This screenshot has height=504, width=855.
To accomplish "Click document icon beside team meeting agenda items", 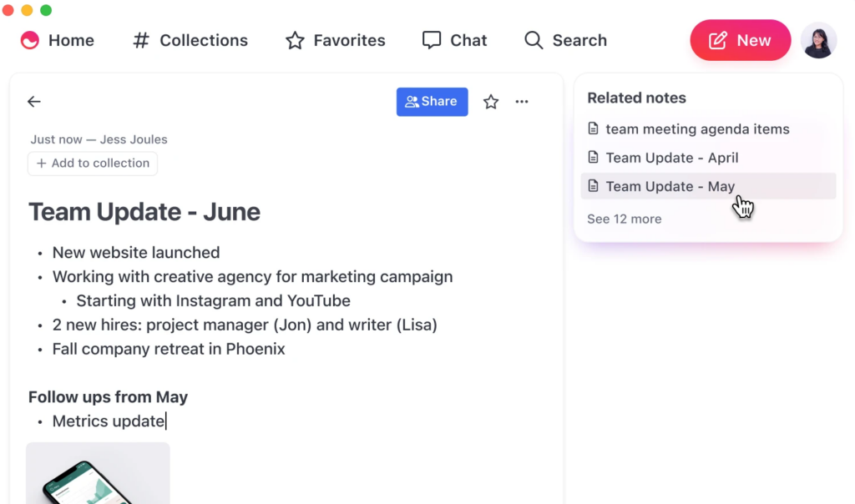I will [x=594, y=129].
